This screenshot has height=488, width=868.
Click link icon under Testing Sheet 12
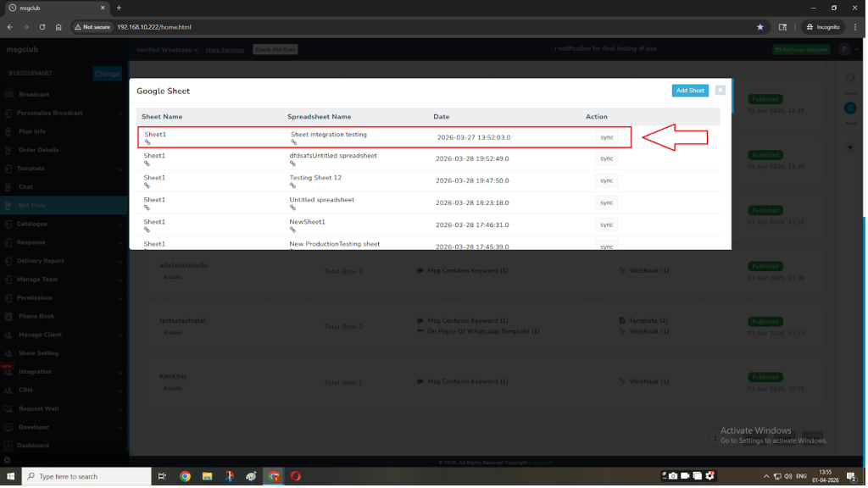[292, 186]
